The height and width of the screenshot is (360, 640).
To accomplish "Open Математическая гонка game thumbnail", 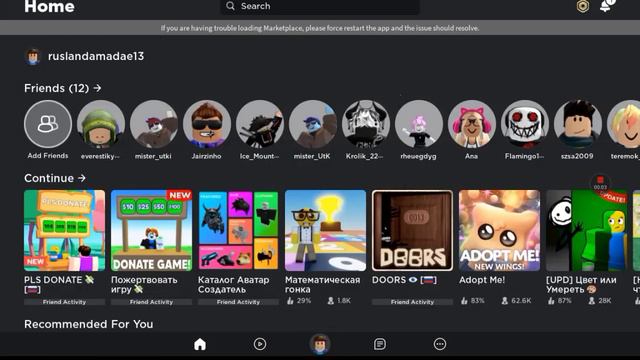I will pyautogui.click(x=325, y=230).
